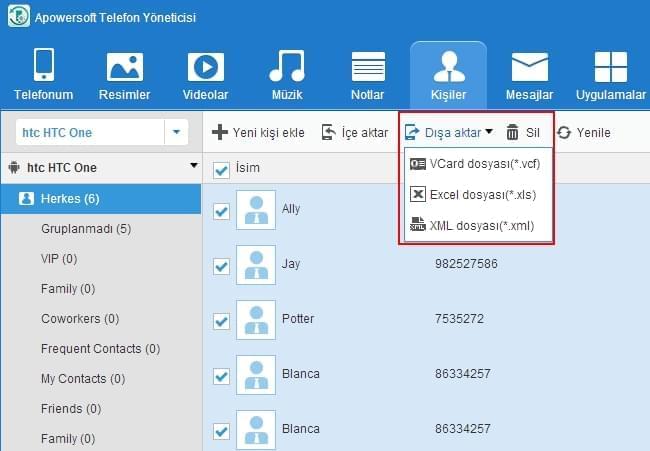Click the contact name Ally

click(x=291, y=209)
